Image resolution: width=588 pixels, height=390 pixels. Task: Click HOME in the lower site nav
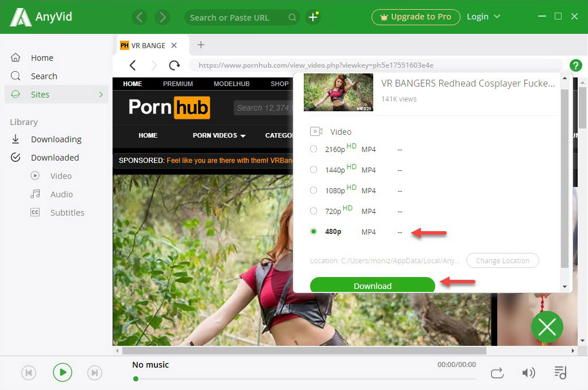tap(148, 135)
